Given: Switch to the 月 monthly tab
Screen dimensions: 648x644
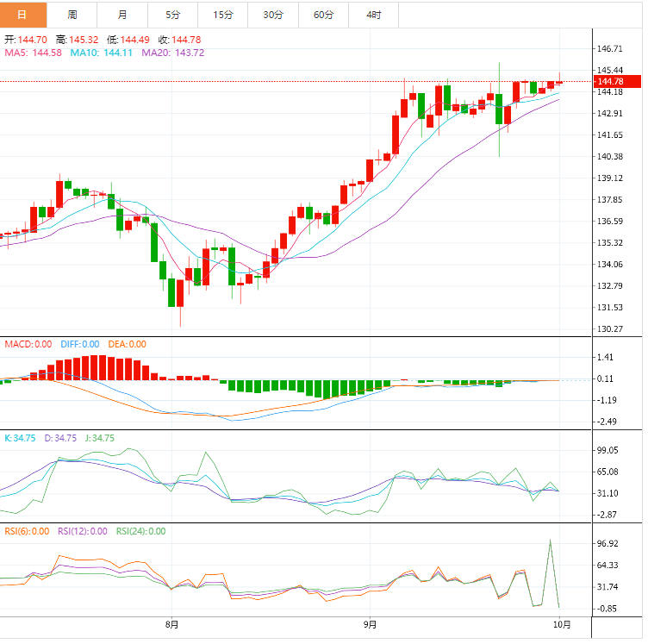Looking at the screenshot, I should 122,15.
